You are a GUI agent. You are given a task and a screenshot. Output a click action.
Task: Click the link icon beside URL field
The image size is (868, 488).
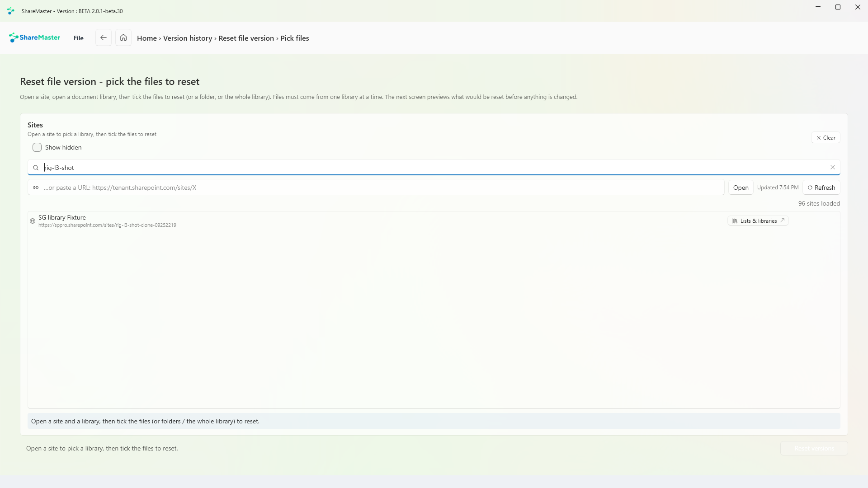click(x=36, y=188)
